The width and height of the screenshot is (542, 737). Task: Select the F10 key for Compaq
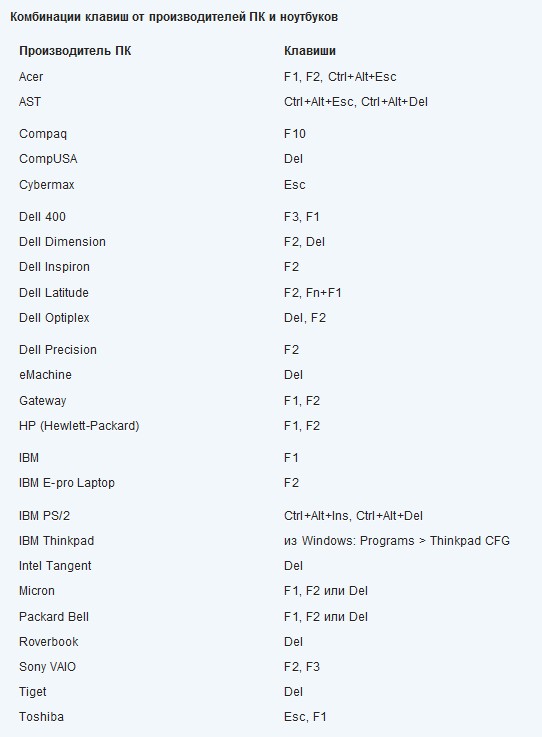294,134
